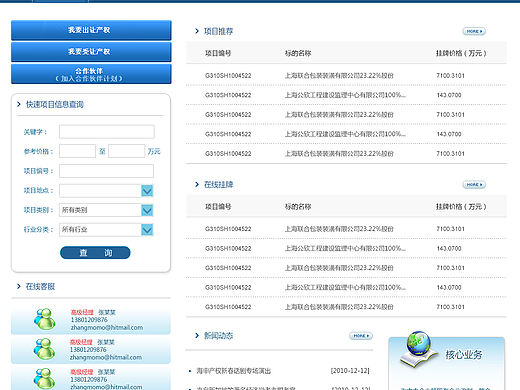Click first 143.0700 price in 在线挂牌 table
This screenshot has width=520, height=390.
[x=449, y=248]
